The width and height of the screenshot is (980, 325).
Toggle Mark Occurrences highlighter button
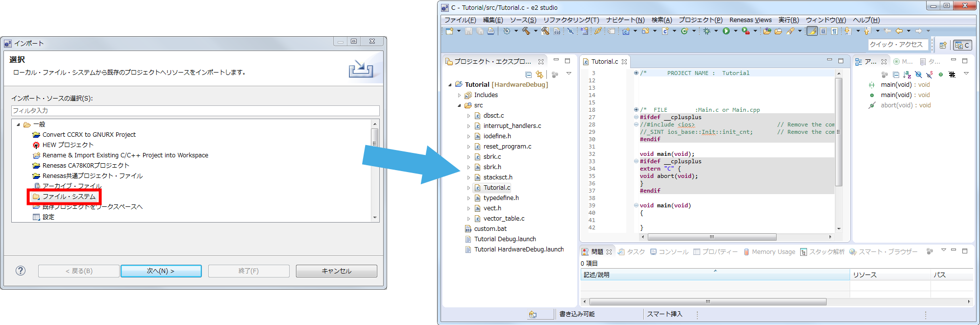coord(812,31)
